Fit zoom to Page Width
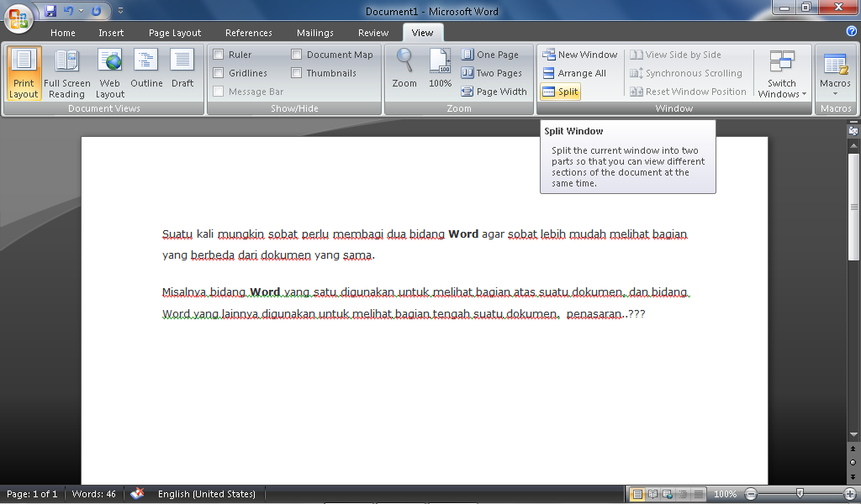The width and height of the screenshot is (861, 504). point(494,92)
